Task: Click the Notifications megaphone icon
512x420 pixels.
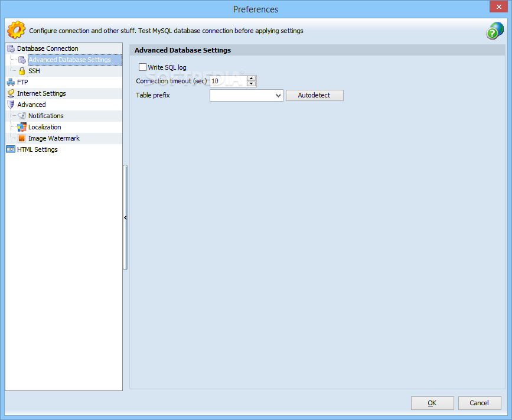Action: pos(22,116)
